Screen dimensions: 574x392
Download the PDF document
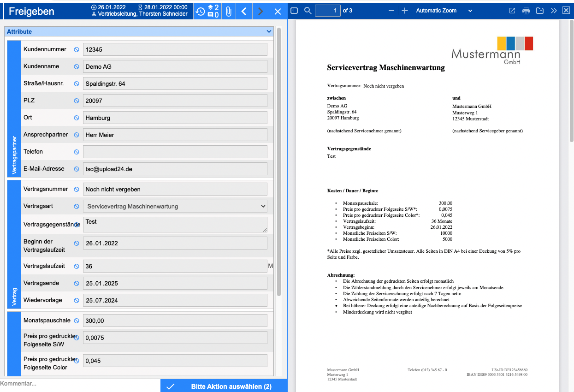(540, 11)
